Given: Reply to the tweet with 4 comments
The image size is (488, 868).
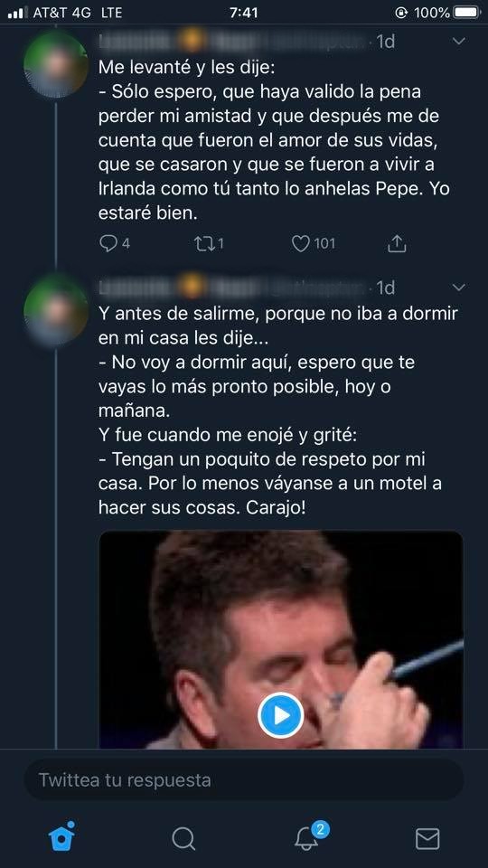Looking at the screenshot, I should [115, 243].
